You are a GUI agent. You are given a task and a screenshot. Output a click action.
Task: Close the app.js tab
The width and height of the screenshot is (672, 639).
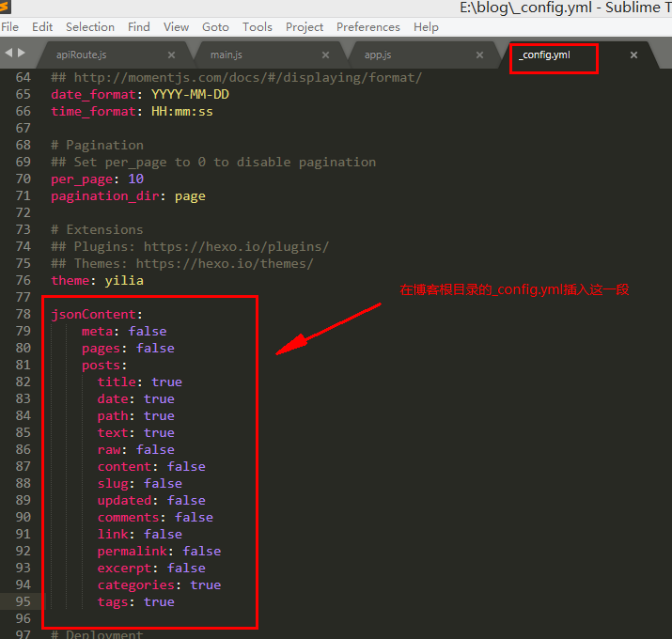480,55
